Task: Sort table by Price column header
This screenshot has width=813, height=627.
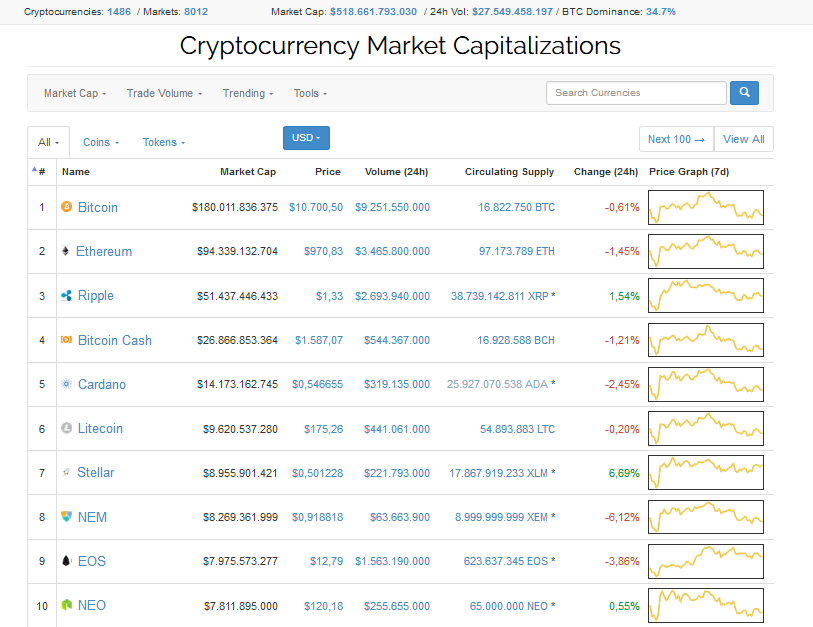Action: click(328, 172)
